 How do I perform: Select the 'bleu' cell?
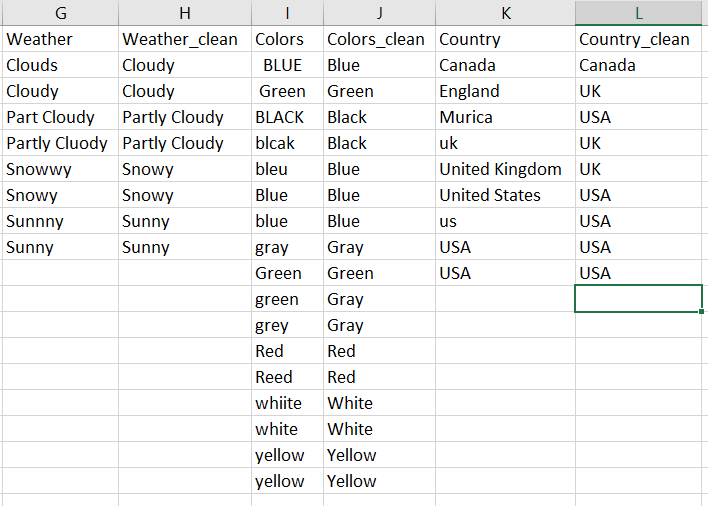[271, 170]
